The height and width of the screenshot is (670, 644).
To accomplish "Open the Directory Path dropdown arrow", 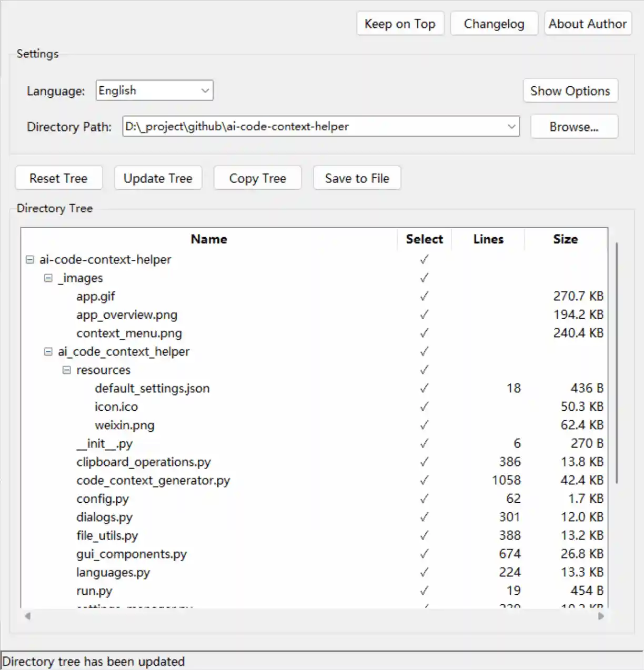I will point(511,127).
